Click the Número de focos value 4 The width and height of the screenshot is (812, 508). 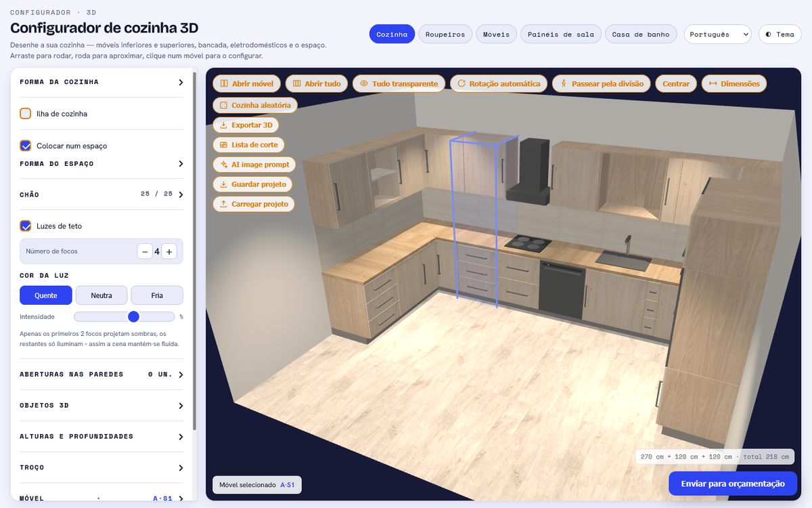pyautogui.click(x=157, y=251)
